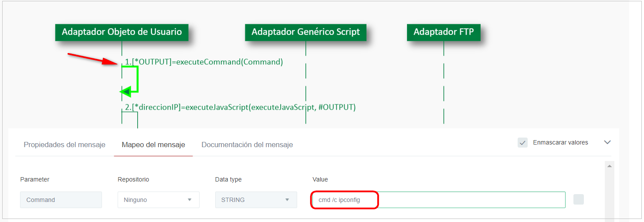Click the self-call box of message 2
644x222 pixels.
130,119
